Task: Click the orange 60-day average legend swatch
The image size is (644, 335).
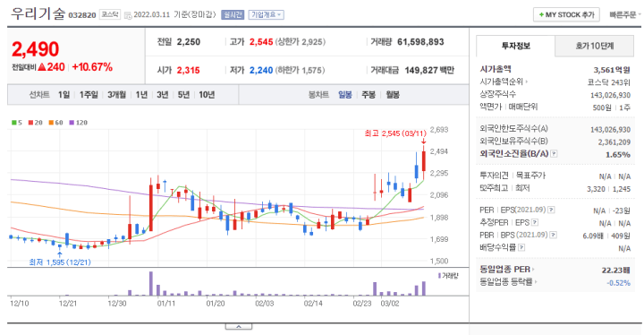Action: point(51,123)
